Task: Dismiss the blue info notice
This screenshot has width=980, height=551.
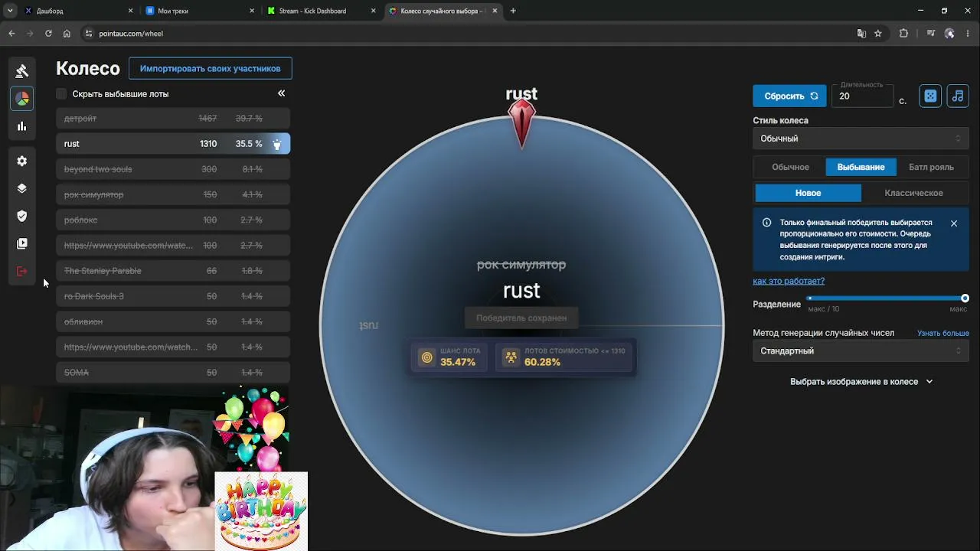Action: click(x=954, y=223)
